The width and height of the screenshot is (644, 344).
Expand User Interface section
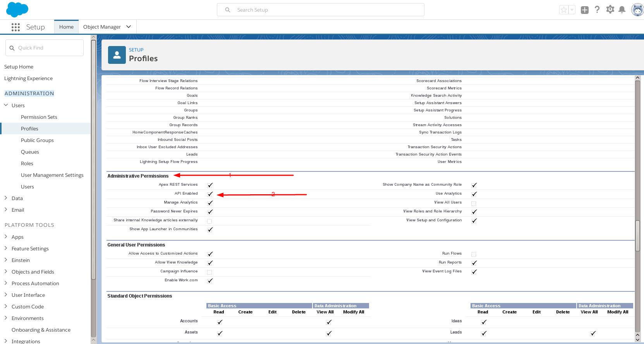(6, 294)
